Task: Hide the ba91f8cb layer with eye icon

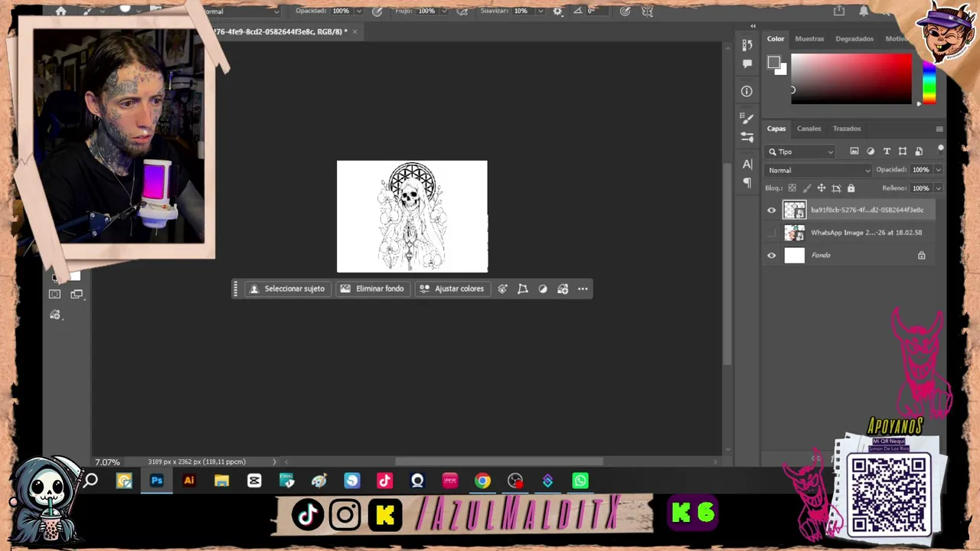Action: tap(772, 210)
